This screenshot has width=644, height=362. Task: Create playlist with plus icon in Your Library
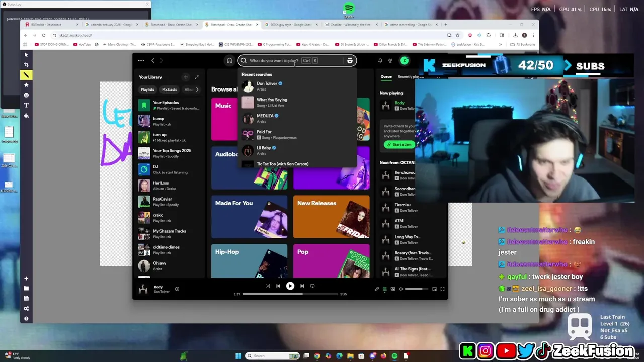coord(186,77)
